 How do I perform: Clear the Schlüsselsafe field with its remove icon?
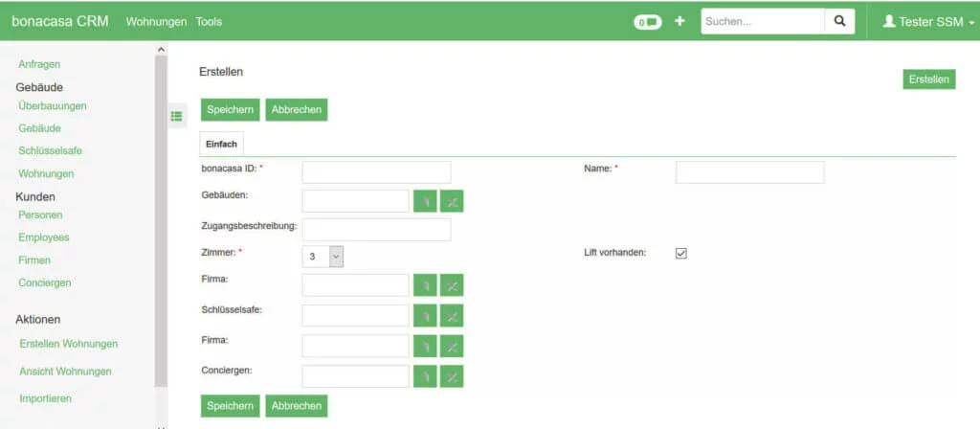tap(452, 316)
